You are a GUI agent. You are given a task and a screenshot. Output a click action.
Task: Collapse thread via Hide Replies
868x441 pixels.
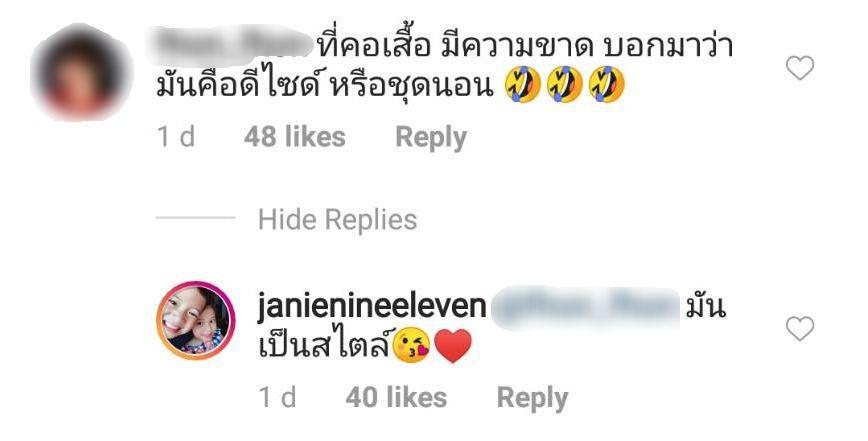click(337, 219)
